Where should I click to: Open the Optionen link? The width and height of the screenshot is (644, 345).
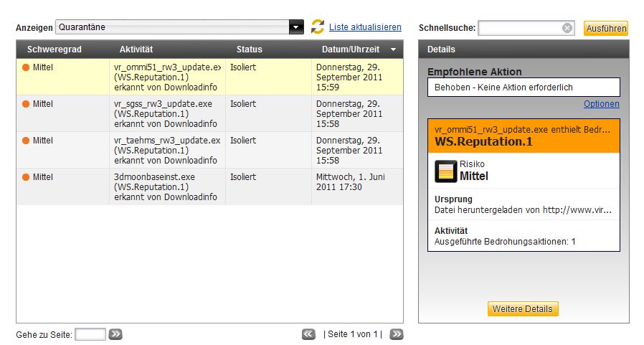[601, 104]
